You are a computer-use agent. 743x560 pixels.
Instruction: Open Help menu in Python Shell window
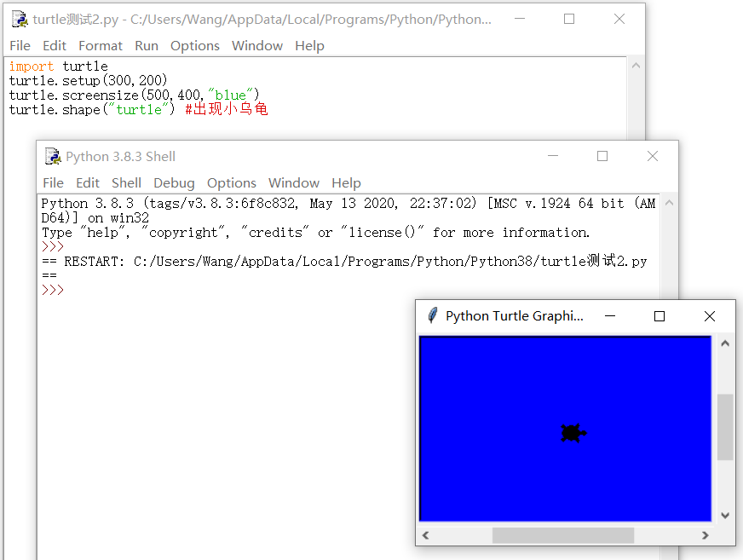tap(346, 183)
